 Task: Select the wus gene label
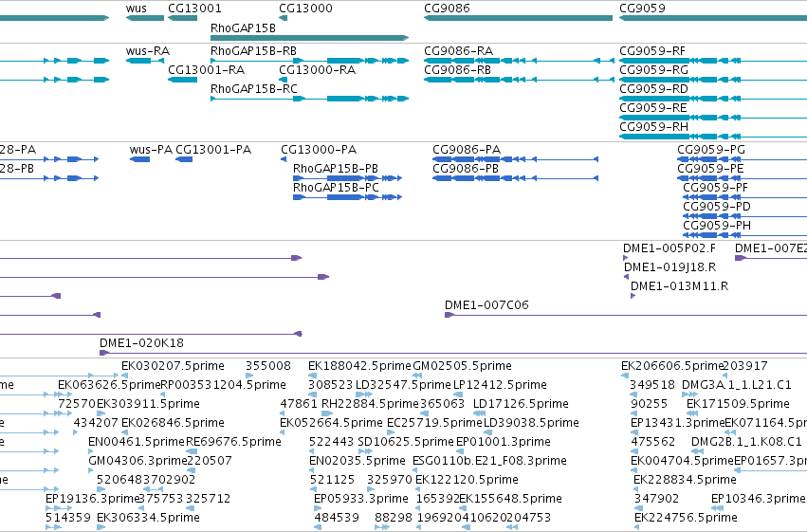click(x=136, y=9)
